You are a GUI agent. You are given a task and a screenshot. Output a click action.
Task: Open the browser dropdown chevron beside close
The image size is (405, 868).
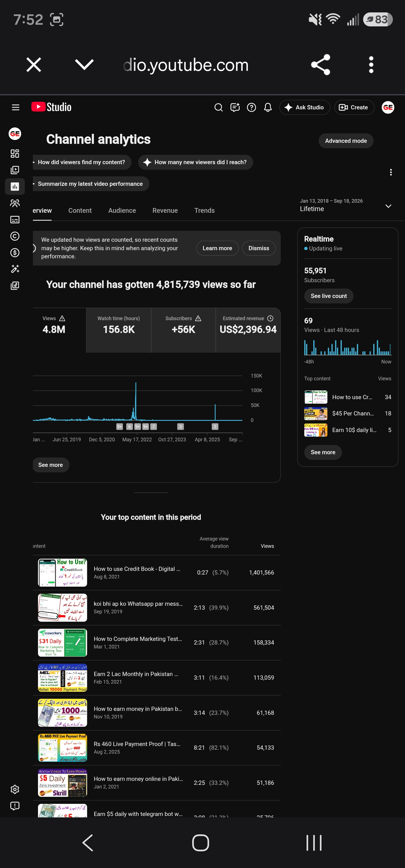click(x=84, y=64)
